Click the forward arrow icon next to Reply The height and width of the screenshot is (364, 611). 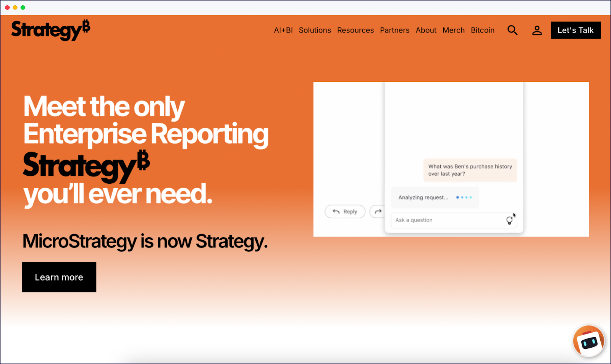coord(378,212)
